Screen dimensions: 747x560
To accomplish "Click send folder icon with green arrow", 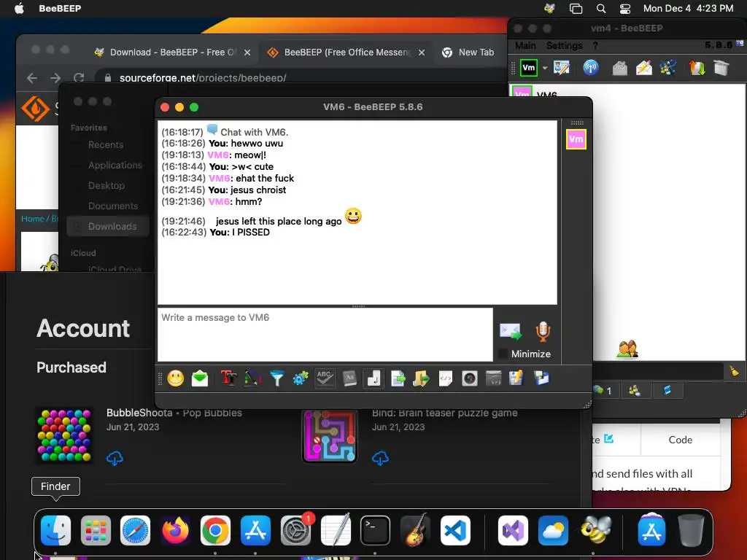I will coord(421,378).
